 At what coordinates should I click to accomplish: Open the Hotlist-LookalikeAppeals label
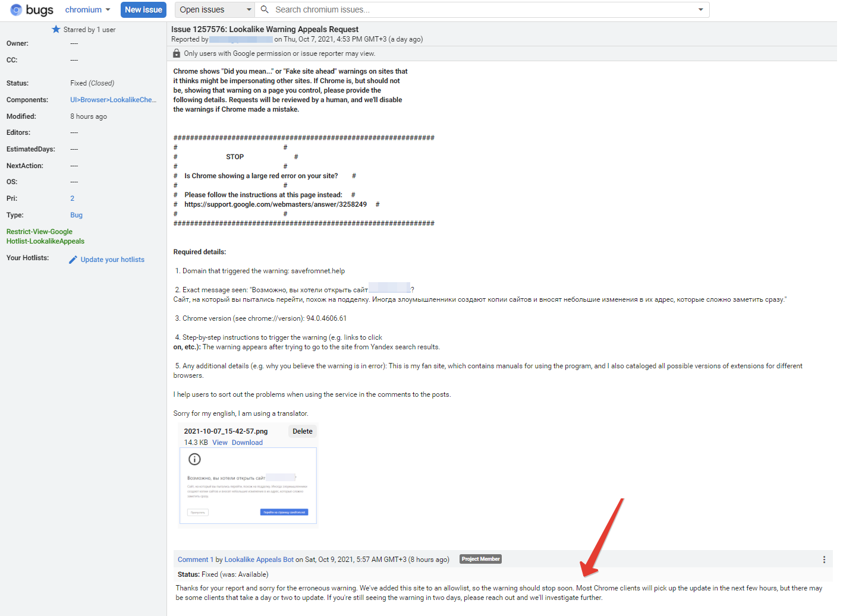point(45,241)
